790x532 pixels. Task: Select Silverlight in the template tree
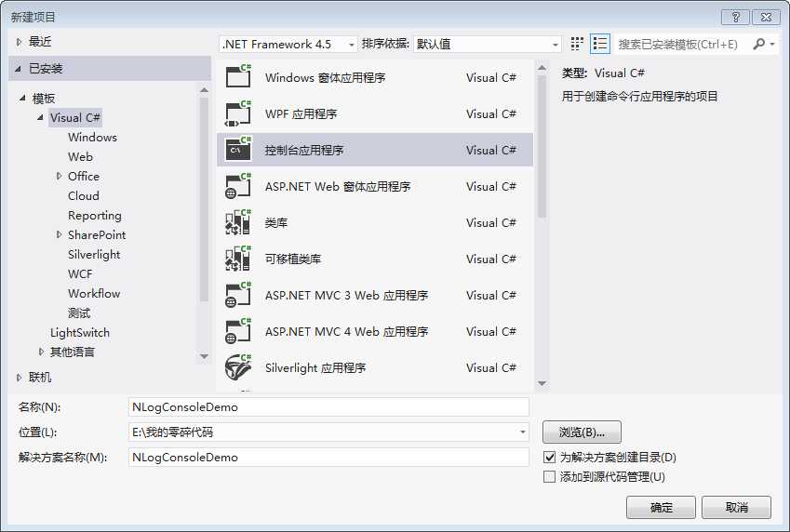[x=94, y=255]
